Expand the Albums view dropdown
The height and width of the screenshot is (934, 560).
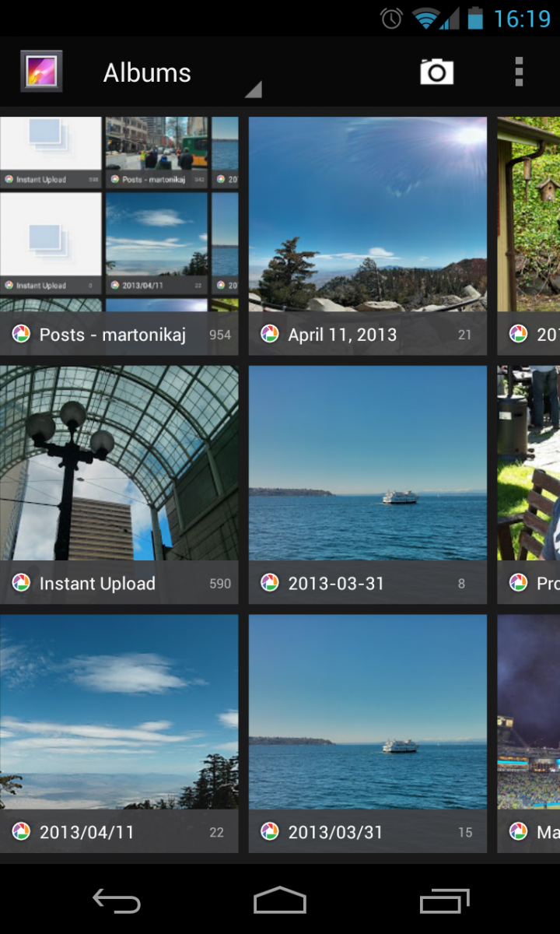click(147, 73)
